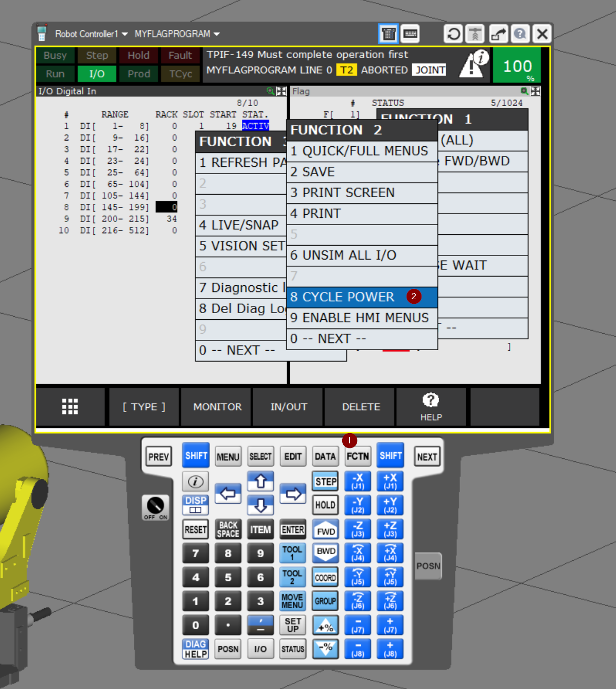
Task: Click the ENTER key
Action: [293, 529]
